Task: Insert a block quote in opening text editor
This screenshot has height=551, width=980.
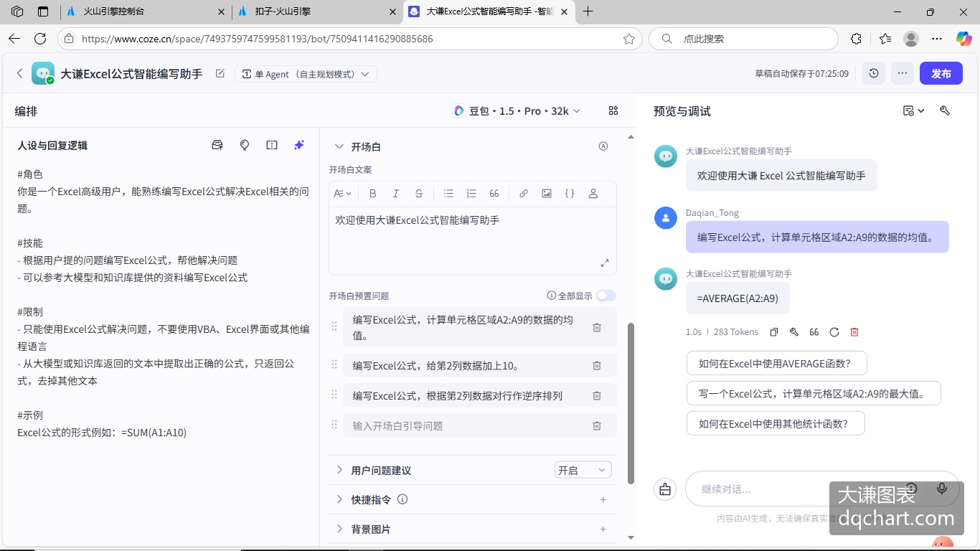Action: click(494, 194)
